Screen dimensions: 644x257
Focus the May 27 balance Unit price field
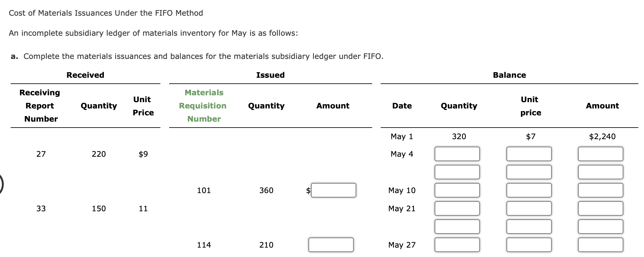pyautogui.click(x=529, y=245)
